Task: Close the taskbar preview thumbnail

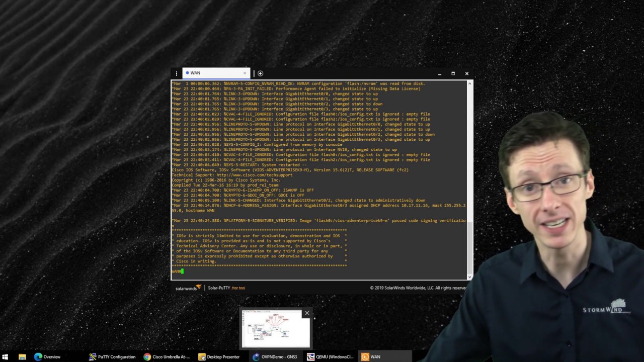Action: tap(307, 313)
